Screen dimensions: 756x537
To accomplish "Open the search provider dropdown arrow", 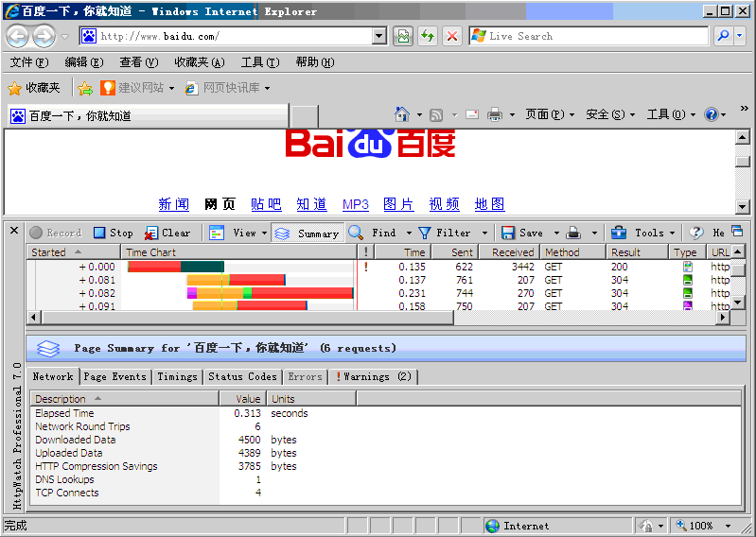I will pyautogui.click(x=740, y=36).
